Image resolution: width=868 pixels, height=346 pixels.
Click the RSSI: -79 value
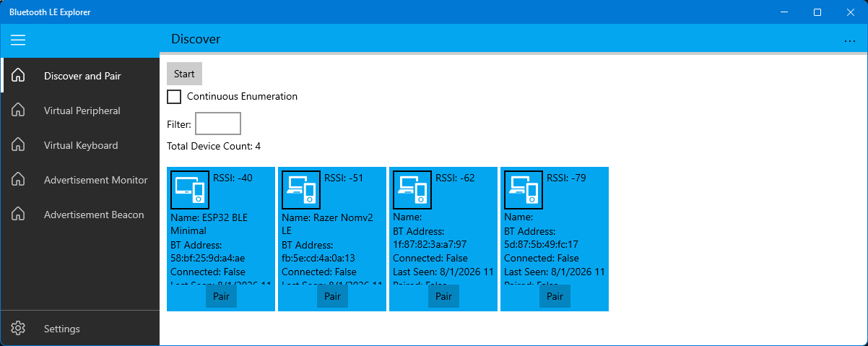[566, 178]
